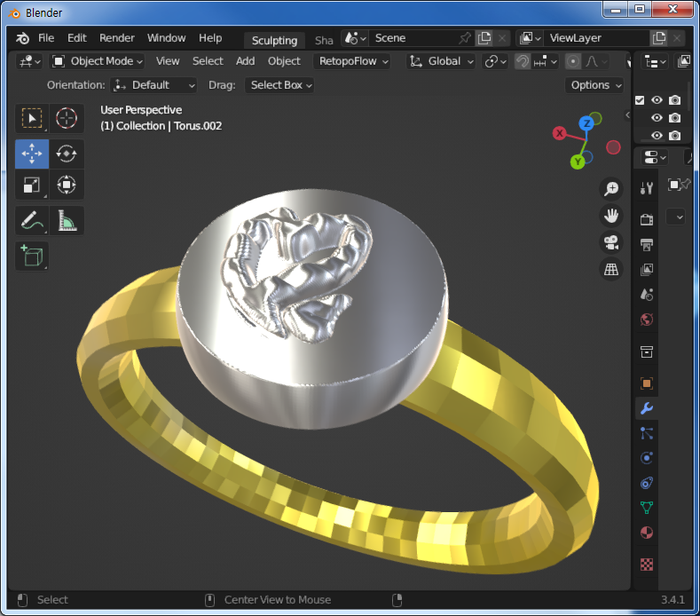Select the Select Box tool
This screenshot has width=700, height=616.
coord(32,118)
